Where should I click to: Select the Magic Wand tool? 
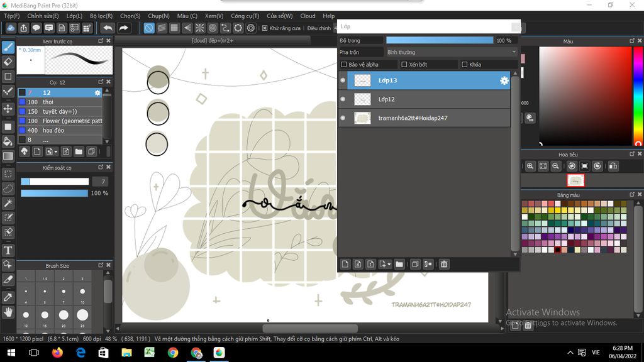coord(8,203)
